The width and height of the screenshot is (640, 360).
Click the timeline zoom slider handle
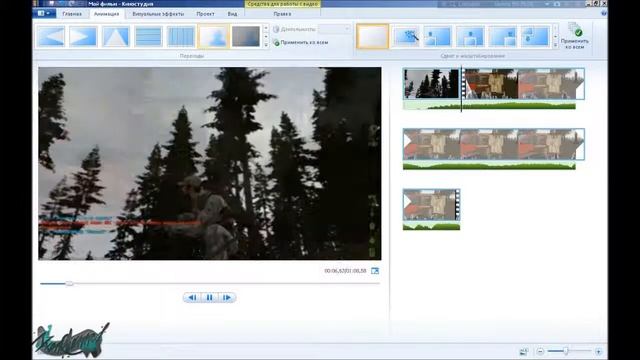[x=566, y=351]
